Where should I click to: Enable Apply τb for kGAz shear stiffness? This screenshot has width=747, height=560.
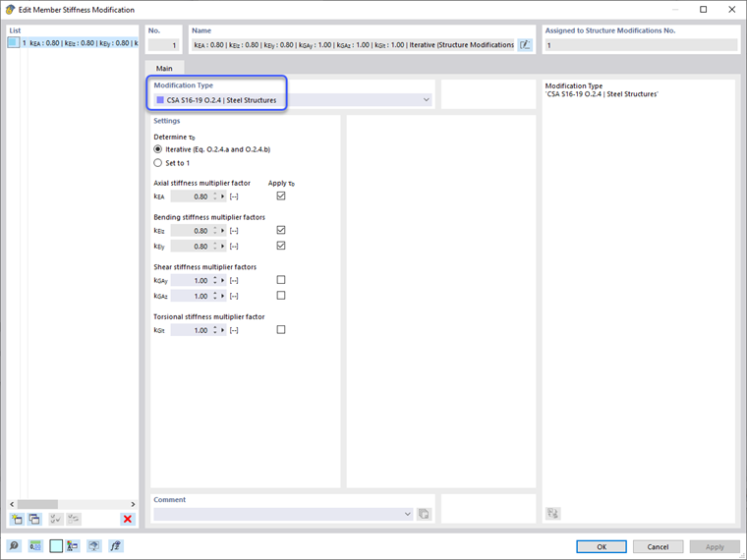pos(281,296)
